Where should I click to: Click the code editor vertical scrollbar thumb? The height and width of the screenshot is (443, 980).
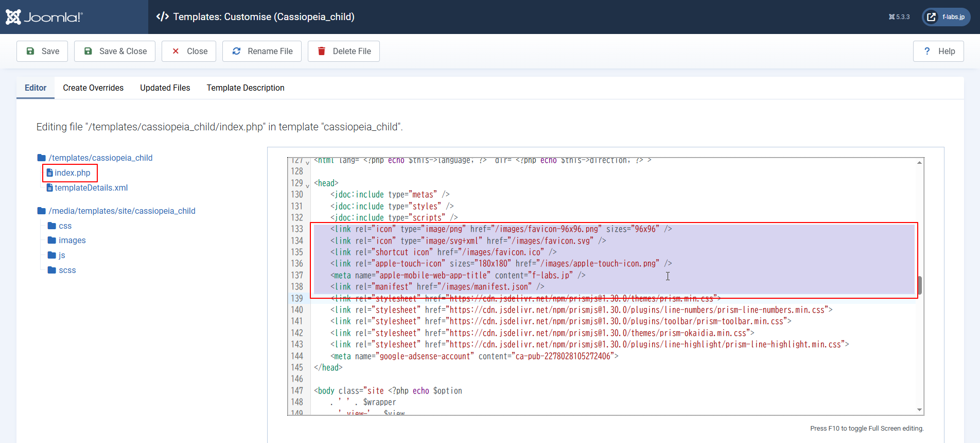point(919,285)
